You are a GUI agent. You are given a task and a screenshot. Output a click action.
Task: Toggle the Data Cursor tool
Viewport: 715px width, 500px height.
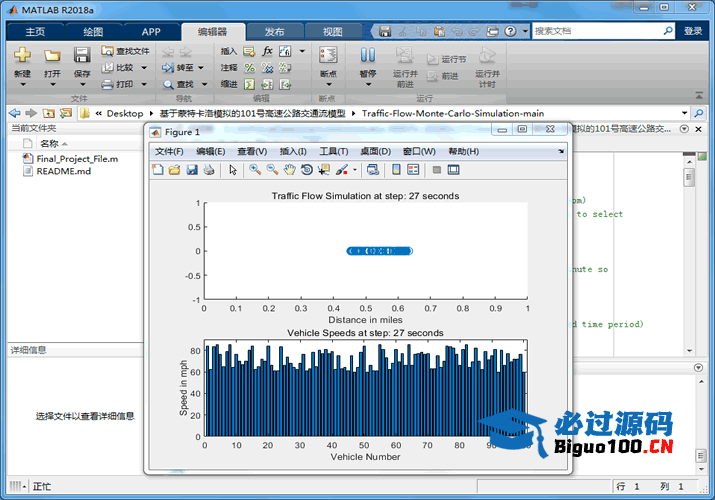(323, 170)
